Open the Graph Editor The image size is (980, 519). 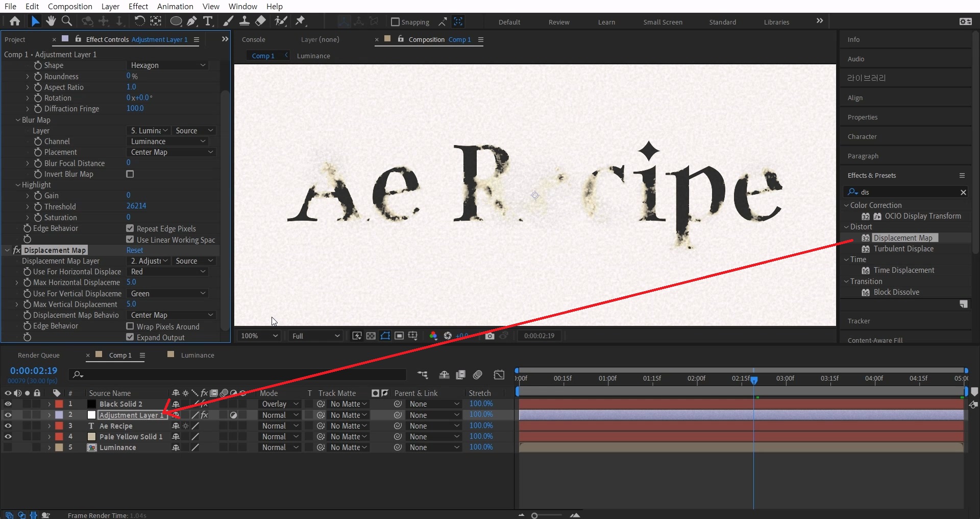point(499,375)
